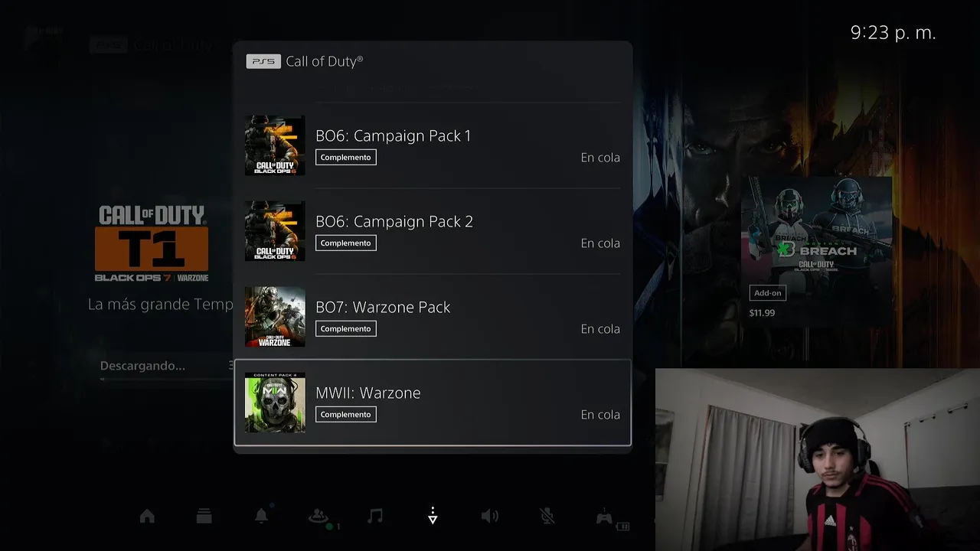Click the MWII Warzone skull cover thumbnail
This screenshot has height=551, width=980.
[275, 403]
